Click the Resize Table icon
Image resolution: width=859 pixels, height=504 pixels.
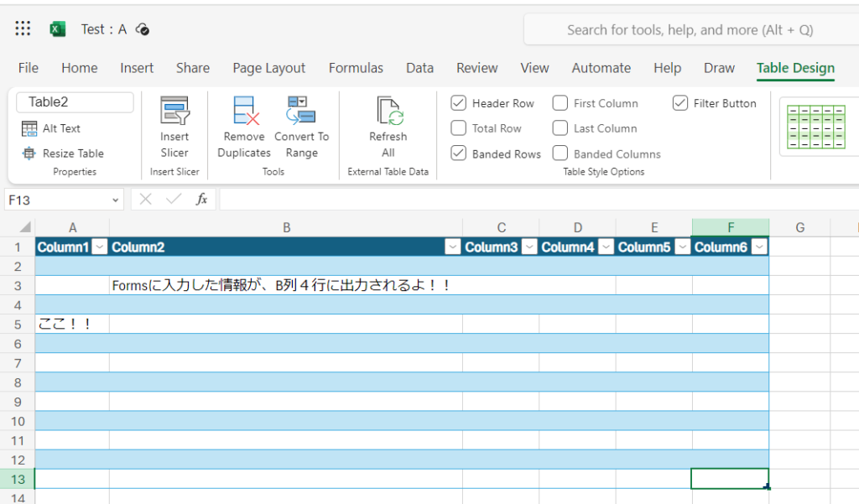click(x=29, y=153)
